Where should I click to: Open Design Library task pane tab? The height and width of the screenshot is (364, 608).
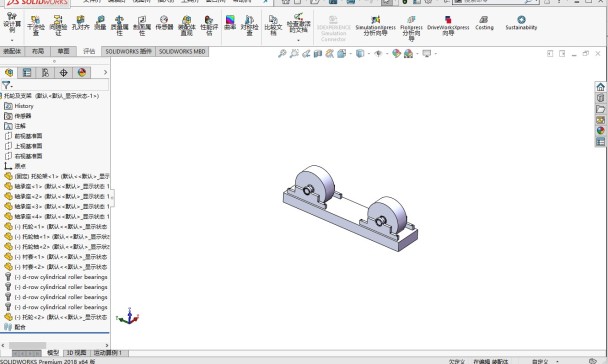coord(600,98)
